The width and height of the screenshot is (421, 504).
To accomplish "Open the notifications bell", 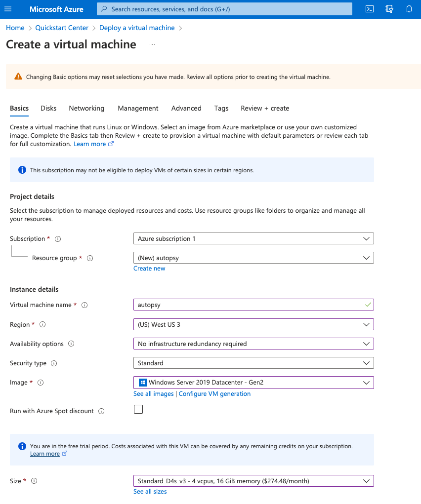I will (x=409, y=9).
